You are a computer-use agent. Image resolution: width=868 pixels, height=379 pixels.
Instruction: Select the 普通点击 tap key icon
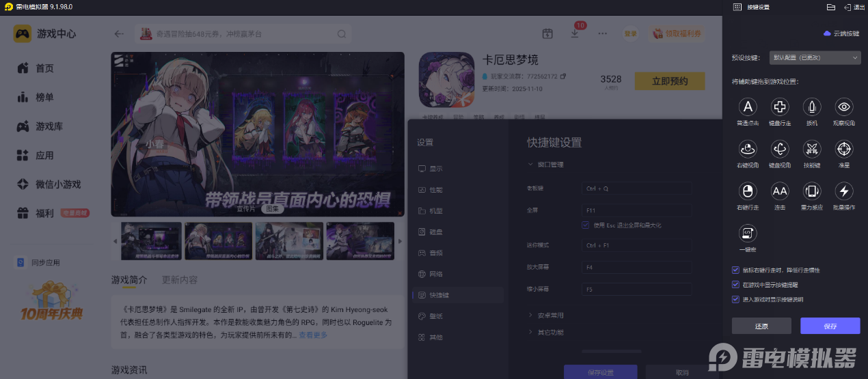[748, 107]
